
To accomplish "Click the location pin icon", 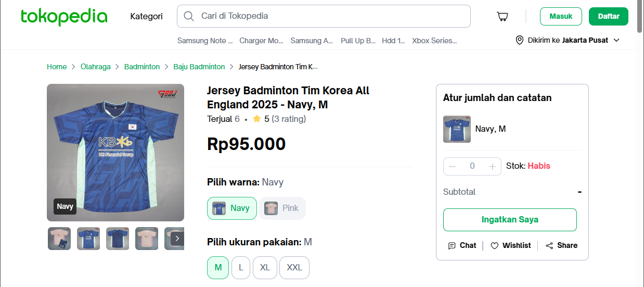I will pyautogui.click(x=519, y=40).
